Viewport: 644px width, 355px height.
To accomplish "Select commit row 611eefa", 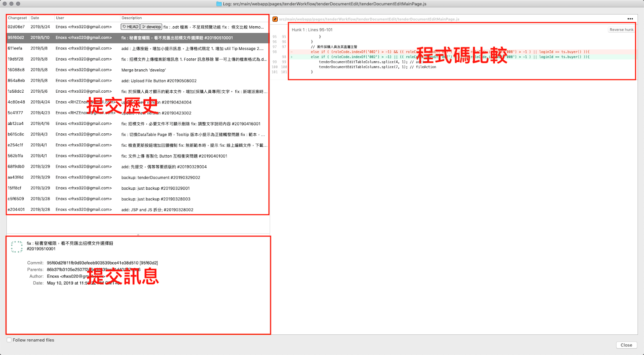I will pyautogui.click(x=138, y=48).
